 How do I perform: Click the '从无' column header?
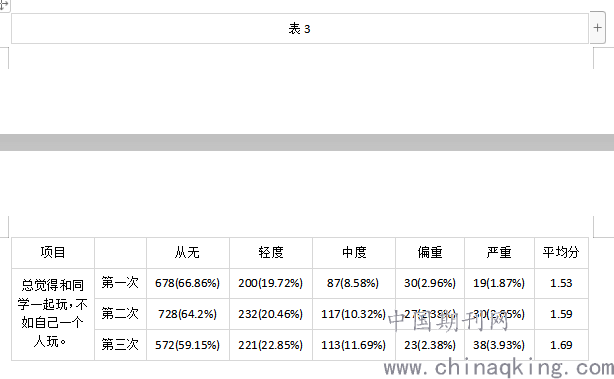pos(188,253)
